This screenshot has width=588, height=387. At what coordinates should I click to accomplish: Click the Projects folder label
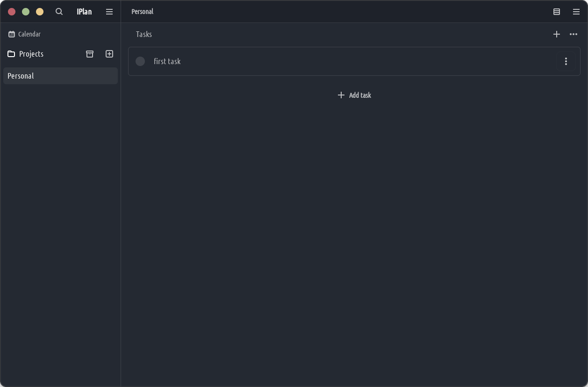click(31, 54)
